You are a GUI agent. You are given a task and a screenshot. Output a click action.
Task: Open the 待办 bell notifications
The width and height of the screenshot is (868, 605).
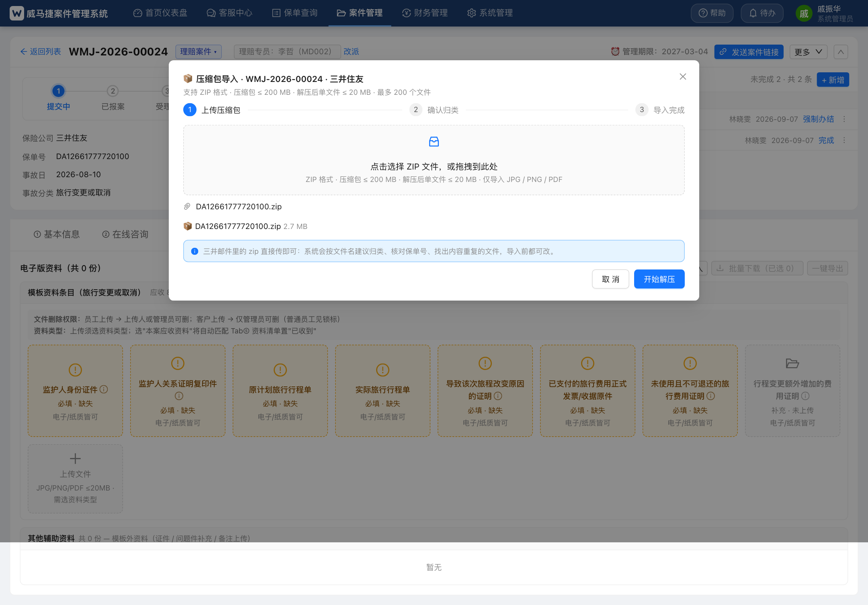[x=762, y=13]
